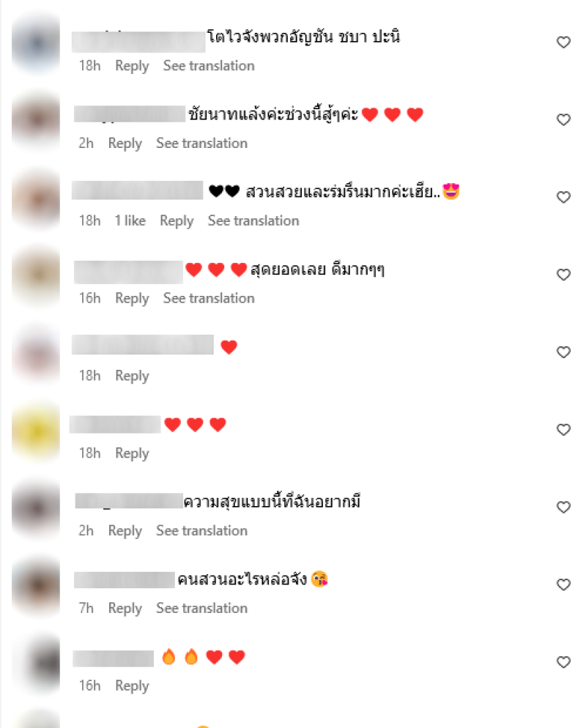The width and height of the screenshot is (586, 728).
Task: Like the ชัยนาทแล้งค่ะ comment with heart icon
Action: point(563,120)
